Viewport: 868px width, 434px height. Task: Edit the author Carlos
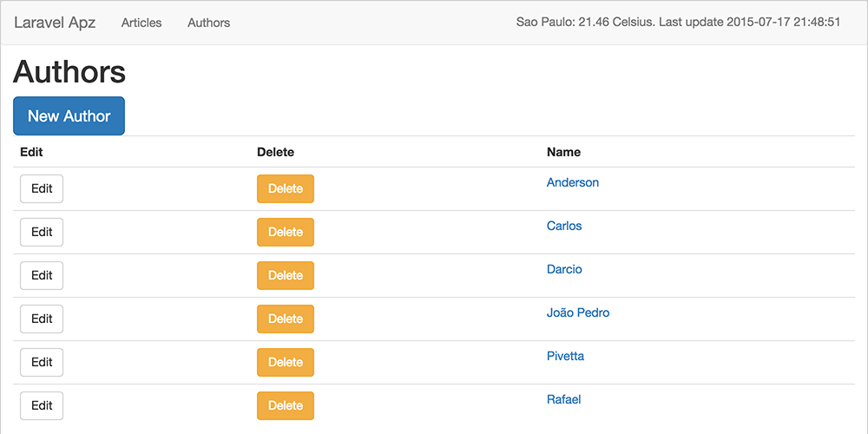point(42,232)
